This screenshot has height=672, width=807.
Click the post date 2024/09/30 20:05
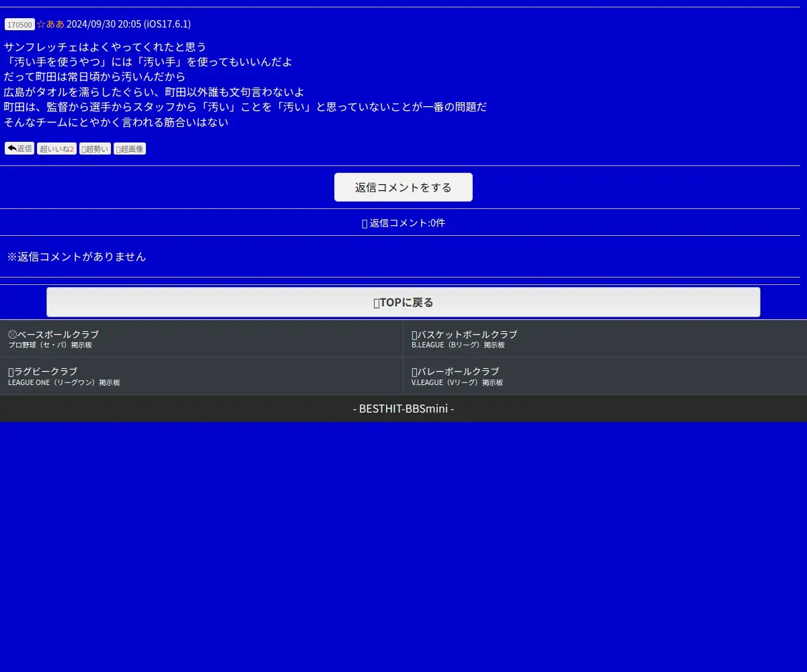tap(104, 24)
